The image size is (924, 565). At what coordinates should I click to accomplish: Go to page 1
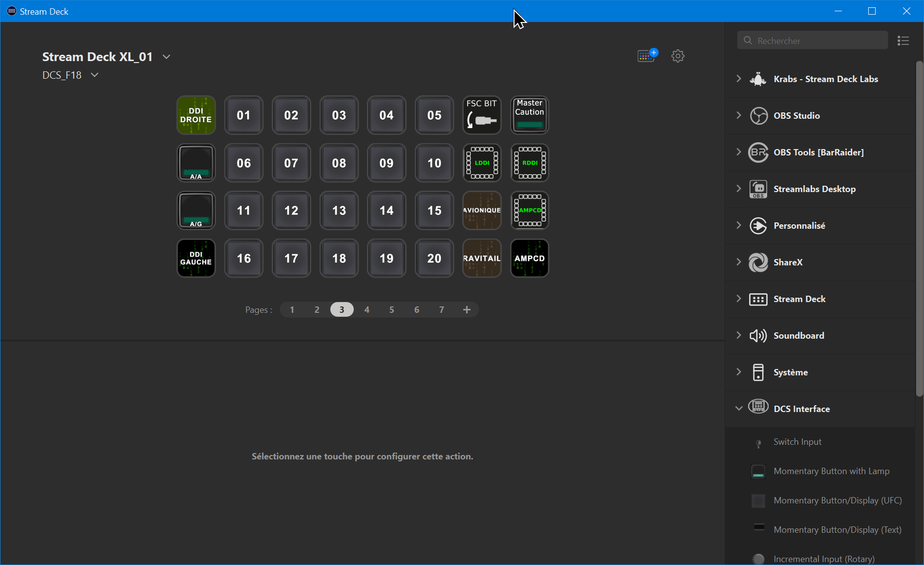tap(292, 309)
